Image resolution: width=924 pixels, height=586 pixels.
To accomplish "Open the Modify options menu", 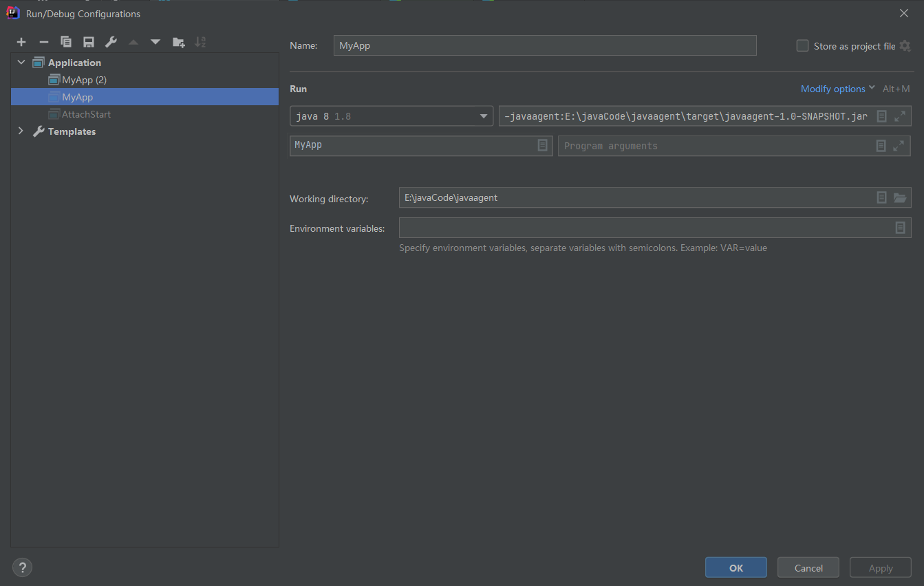I will pyautogui.click(x=837, y=89).
